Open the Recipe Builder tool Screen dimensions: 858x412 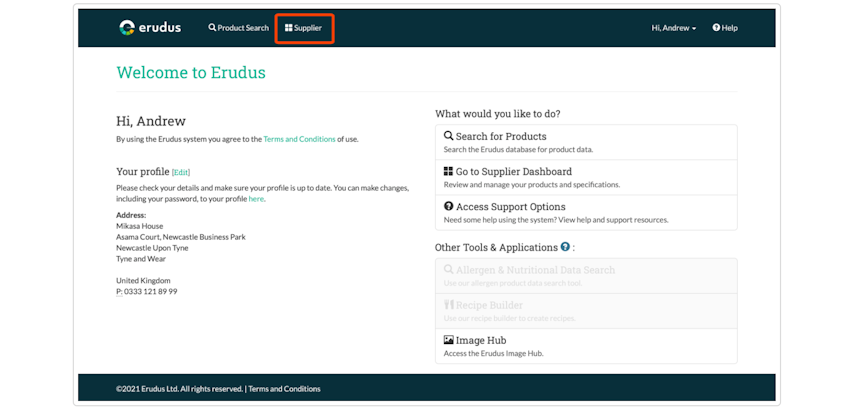click(586, 311)
